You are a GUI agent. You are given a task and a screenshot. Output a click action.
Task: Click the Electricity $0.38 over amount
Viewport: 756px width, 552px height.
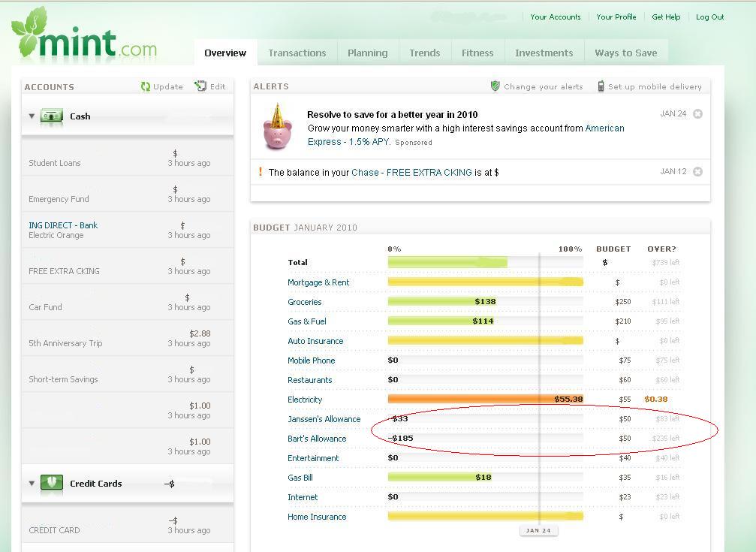click(x=655, y=400)
